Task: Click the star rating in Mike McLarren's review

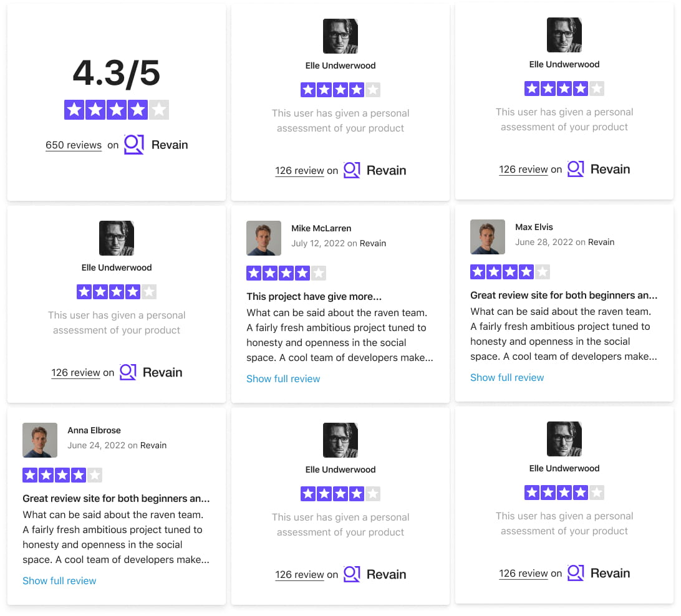Action: pos(286,273)
